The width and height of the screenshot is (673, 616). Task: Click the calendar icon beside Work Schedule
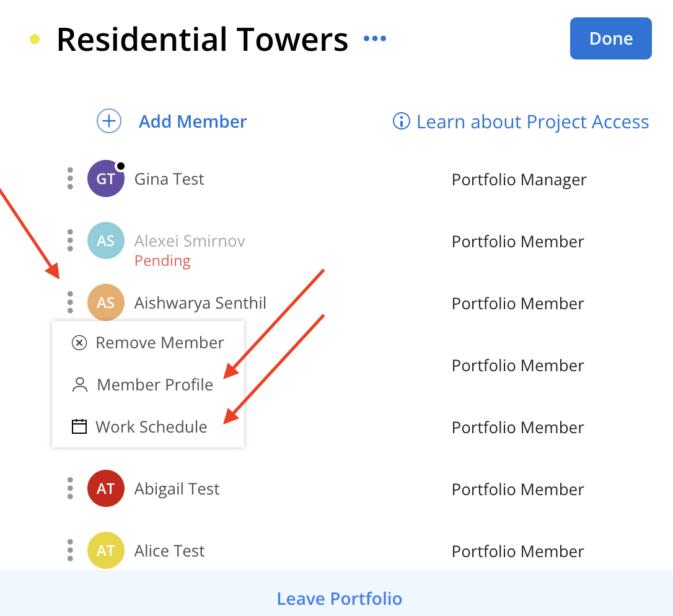point(79,426)
